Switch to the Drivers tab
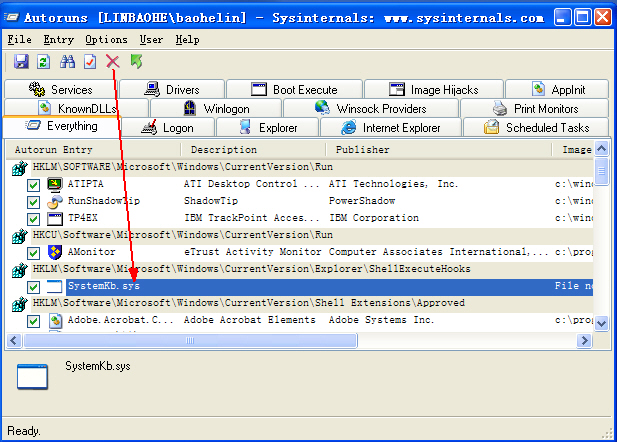Image resolution: width=617 pixels, height=442 pixels. [172, 89]
